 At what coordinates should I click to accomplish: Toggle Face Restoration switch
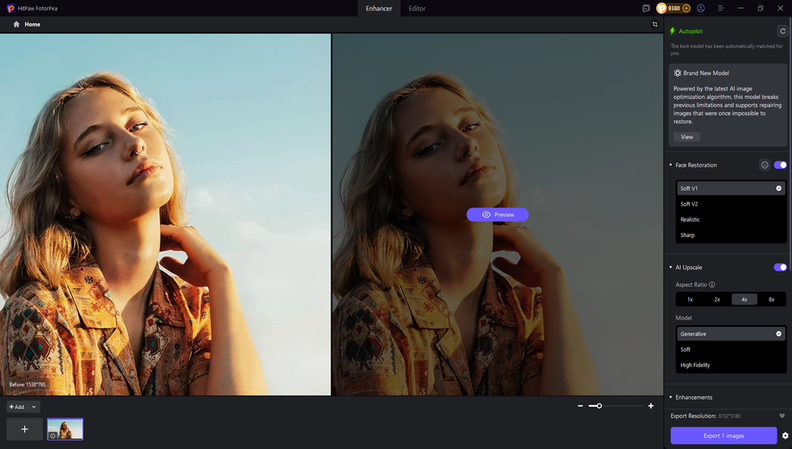click(x=780, y=165)
